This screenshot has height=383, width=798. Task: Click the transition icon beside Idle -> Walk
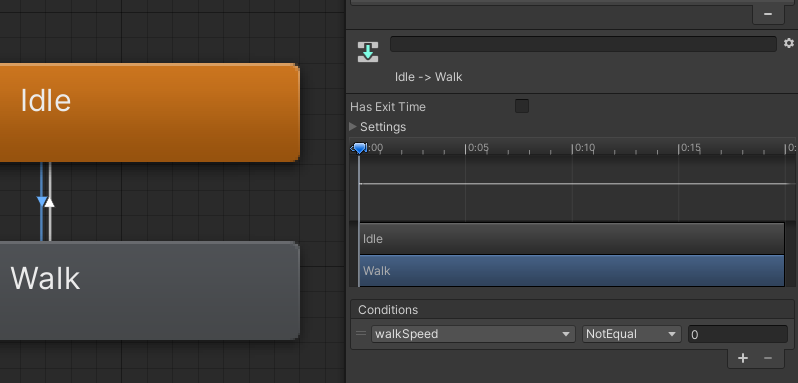coord(368,52)
